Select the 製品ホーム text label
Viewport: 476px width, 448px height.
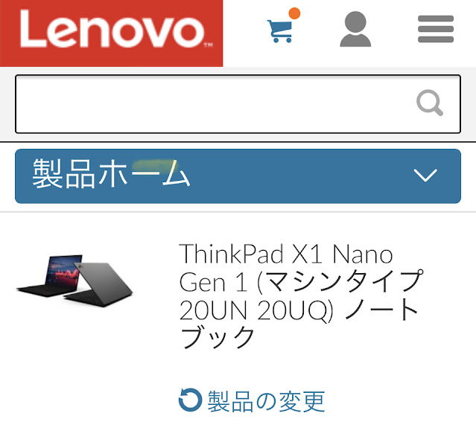point(111,174)
